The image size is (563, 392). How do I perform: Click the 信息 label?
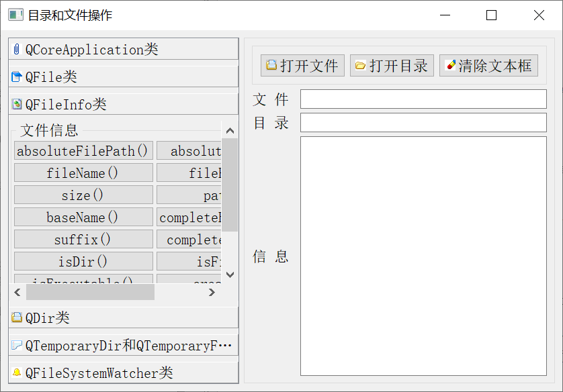click(270, 256)
